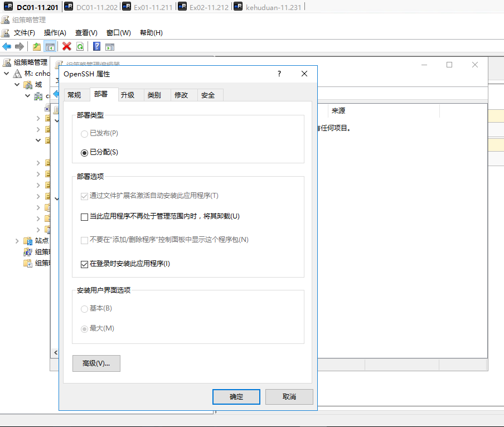Open the Help question-mark toolbar icon
The height and width of the screenshot is (427, 504).
[x=97, y=47]
